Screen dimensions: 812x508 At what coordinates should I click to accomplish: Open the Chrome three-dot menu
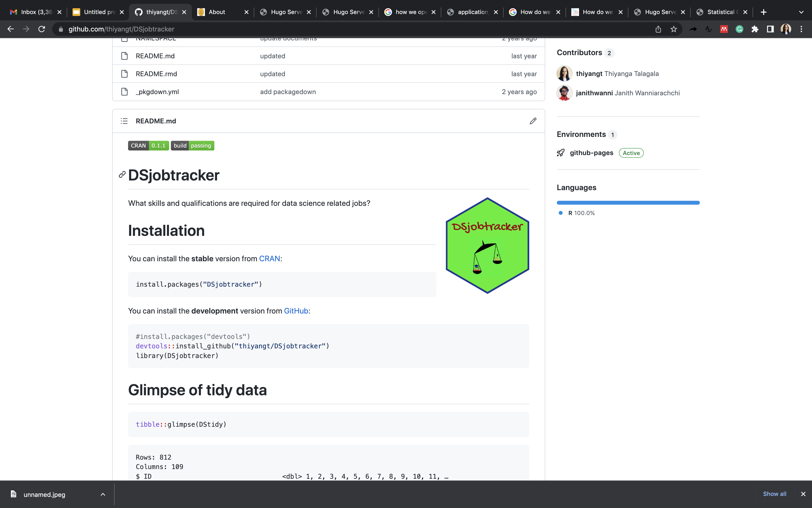coord(801,29)
